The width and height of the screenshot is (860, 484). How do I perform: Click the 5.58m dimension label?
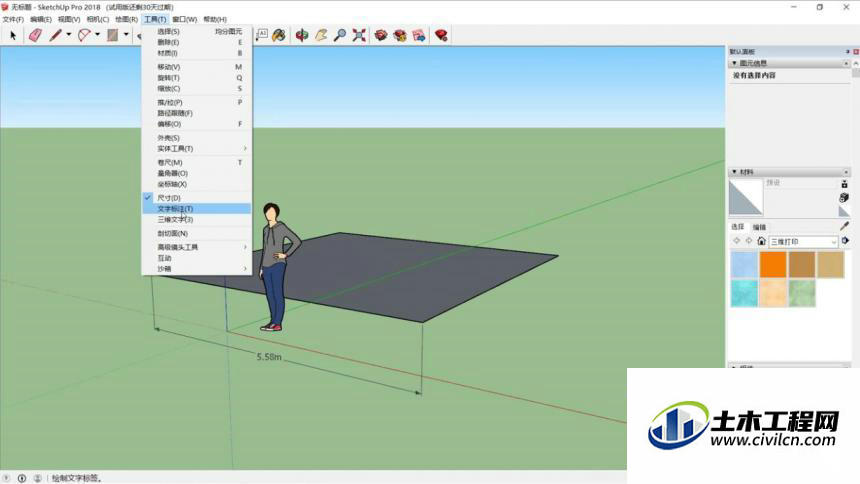pyautogui.click(x=269, y=357)
